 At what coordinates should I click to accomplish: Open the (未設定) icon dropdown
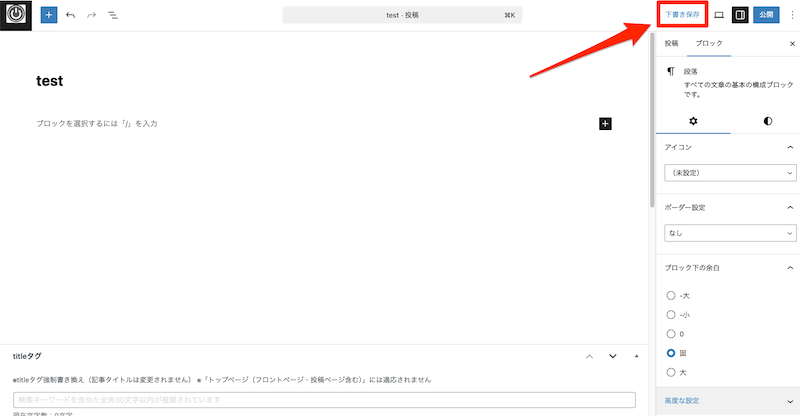coord(730,173)
